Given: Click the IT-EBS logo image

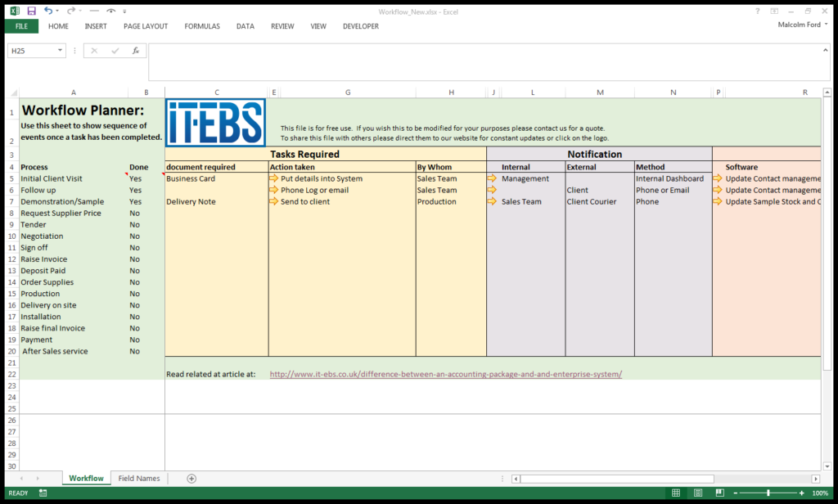Looking at the screenshot, I should tap(215, 123).
